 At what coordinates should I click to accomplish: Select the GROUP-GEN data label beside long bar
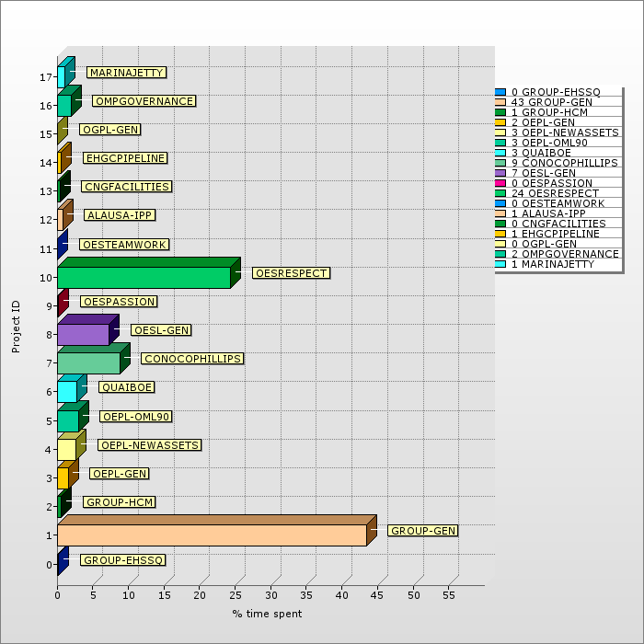tap(423, 531)
